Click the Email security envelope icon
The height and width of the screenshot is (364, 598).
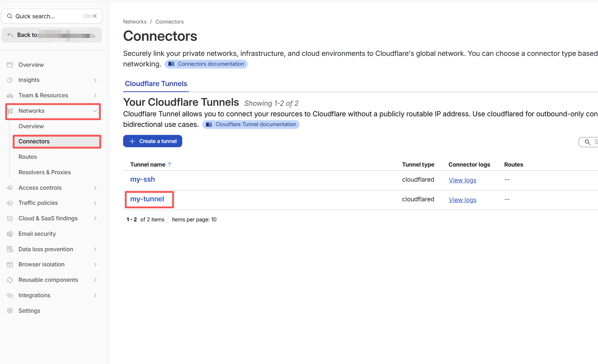(10, 234)
